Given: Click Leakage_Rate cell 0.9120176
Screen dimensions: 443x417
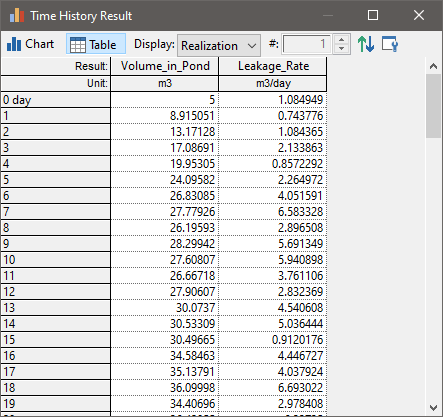Looking at the screenshot, I should tap(273, 340).
